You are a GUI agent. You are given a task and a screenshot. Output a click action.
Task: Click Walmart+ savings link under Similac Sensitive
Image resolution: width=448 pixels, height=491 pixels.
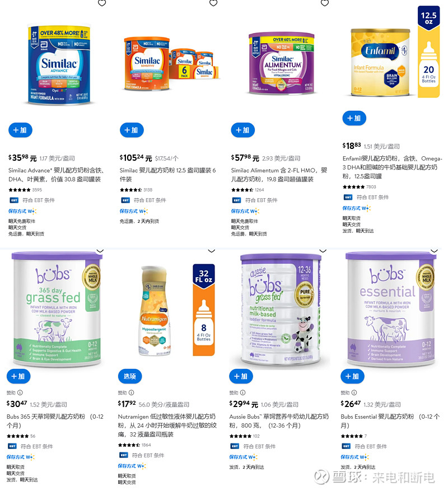pyautogui.click(x=133, y=212)
